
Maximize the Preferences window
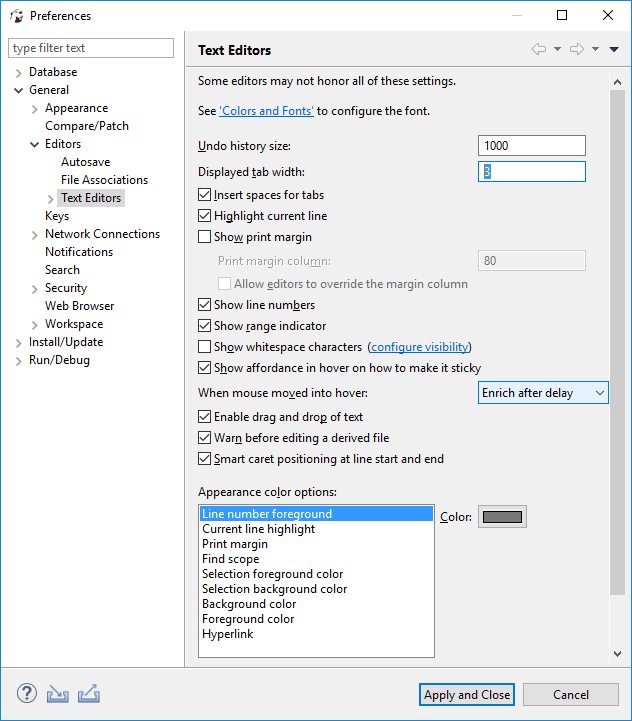point(562,15)
